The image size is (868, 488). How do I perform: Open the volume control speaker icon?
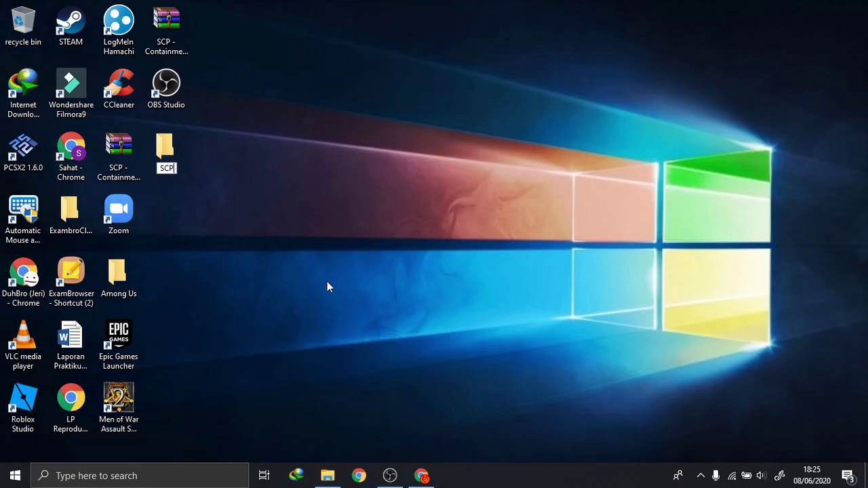(761, 475)
